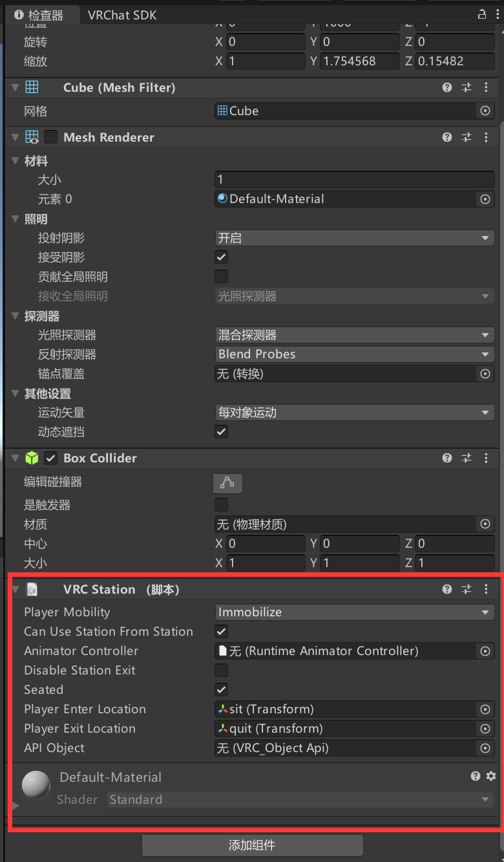504x862 pixels.
Task: Enable the 是触发器 checkbox
Action: (x=221, y=505)
